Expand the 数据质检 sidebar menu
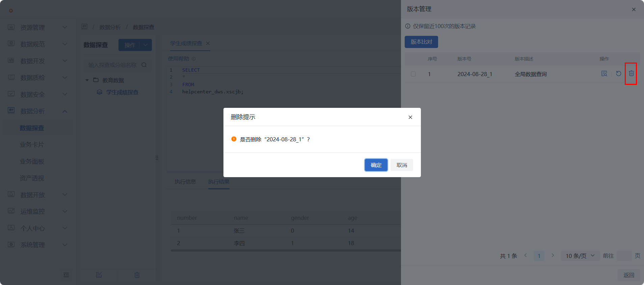The height and width of the screenshot is (285, 644). pyautogui.click(x=65, y=77)
